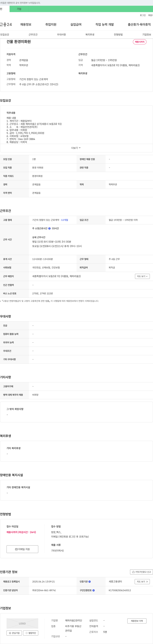Click info icon next to 구인인증번호
This screenshot has height=644, width=153.
[x=94, y=591]
